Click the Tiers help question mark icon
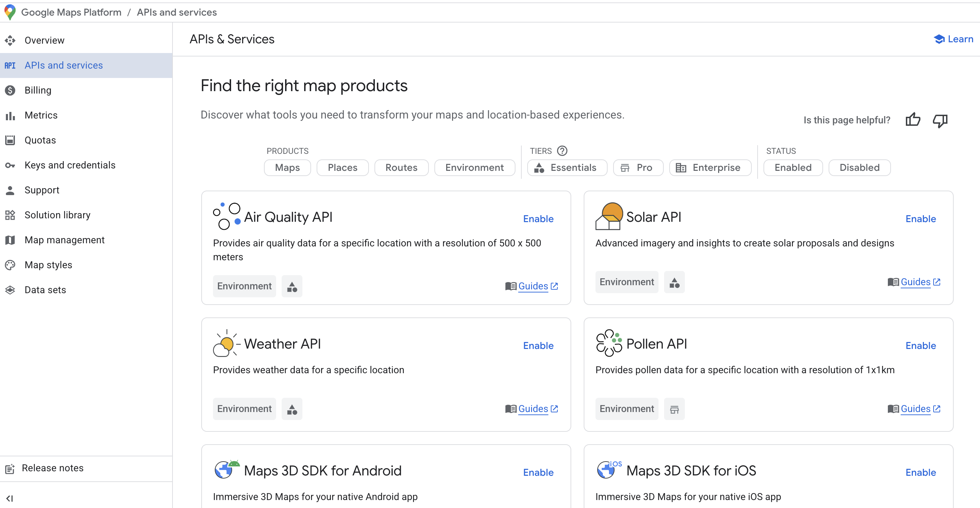 coord(562,151)
